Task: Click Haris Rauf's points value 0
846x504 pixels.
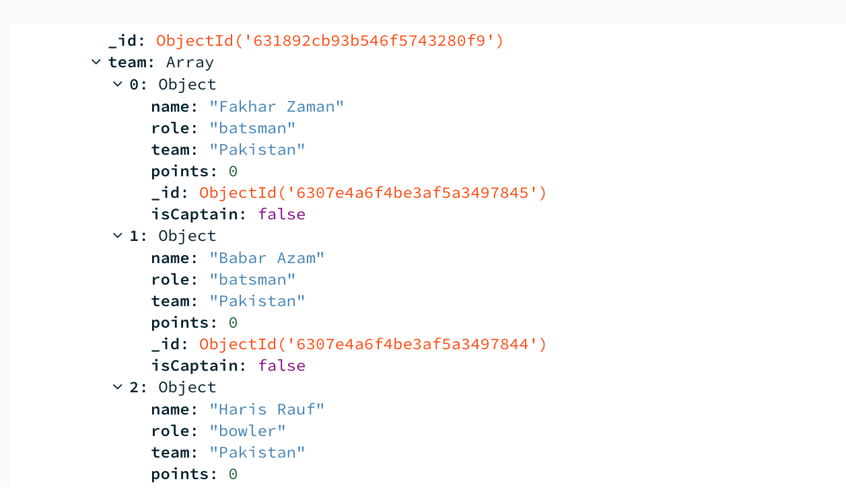Action: (233, 474)
